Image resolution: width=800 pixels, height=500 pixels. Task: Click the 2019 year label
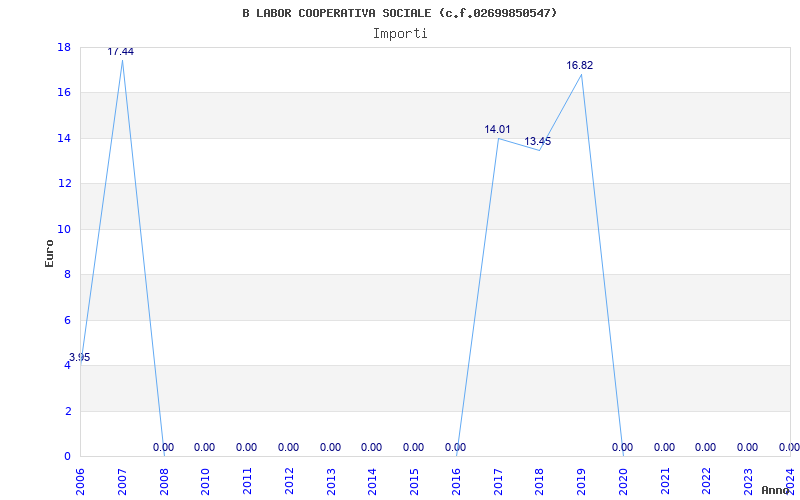click(x=582, y=482)
